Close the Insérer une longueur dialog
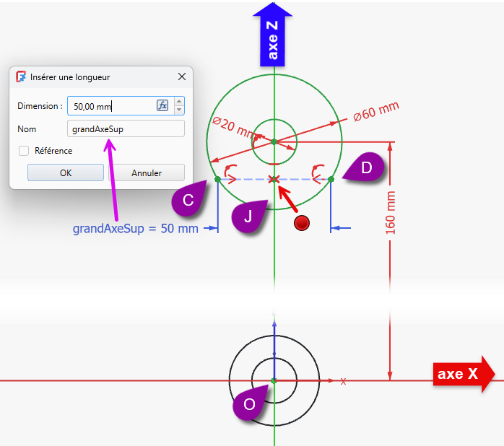 (181, 76)
